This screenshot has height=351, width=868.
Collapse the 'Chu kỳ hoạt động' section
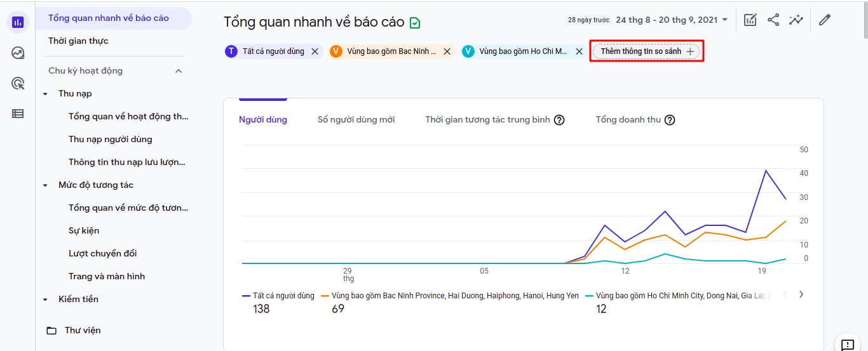(179, 70)
